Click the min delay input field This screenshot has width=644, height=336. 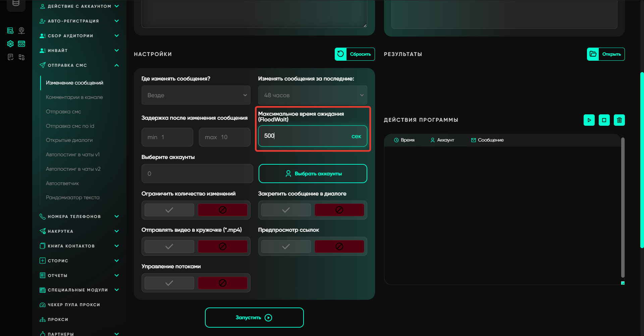click(167, 137)
